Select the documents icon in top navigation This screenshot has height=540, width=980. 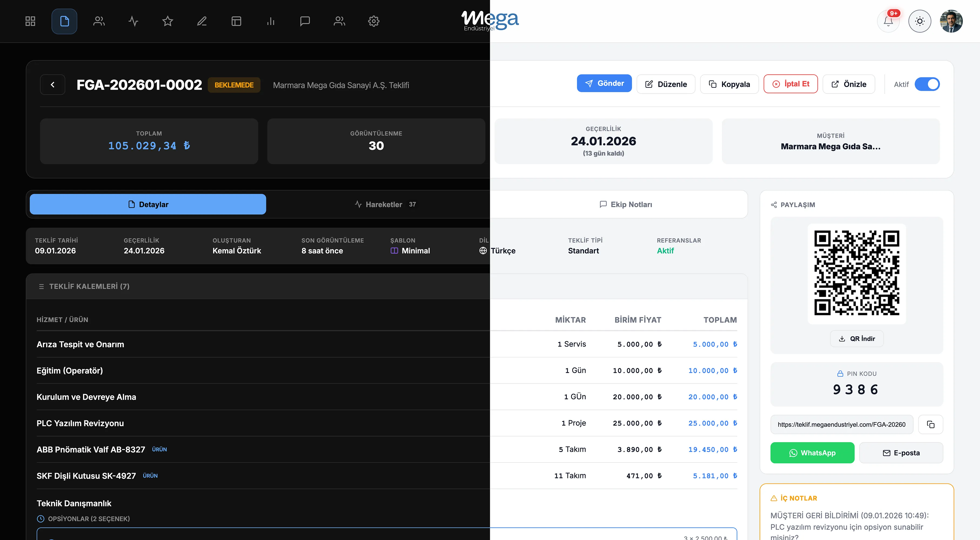64,21
